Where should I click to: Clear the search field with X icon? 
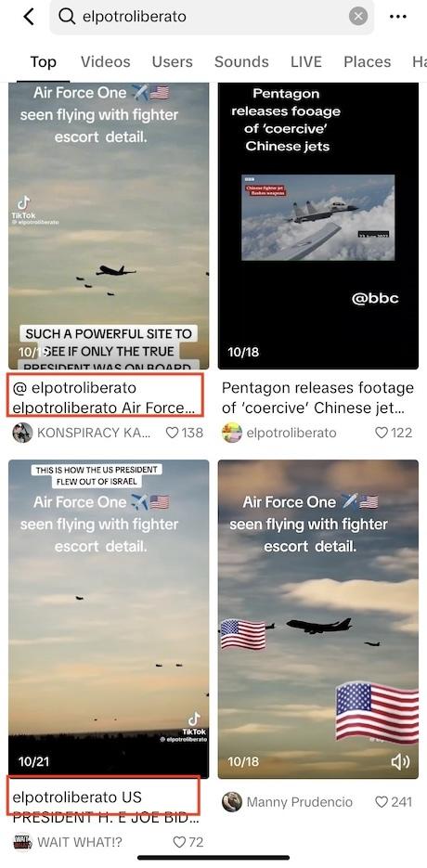357,17
